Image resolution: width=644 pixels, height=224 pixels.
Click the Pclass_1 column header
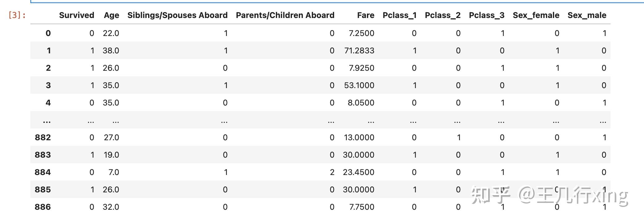point(399,15)
